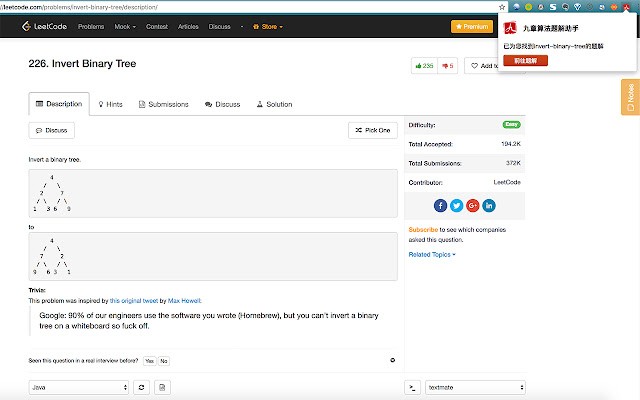640x400 pixels.
Task: Click the settings gear below the trivia
Action: point(392,360)
